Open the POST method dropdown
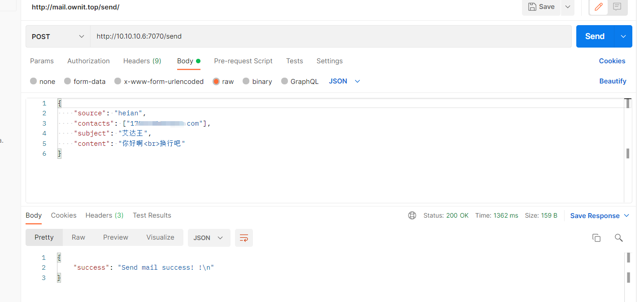Screen dimensions: 644x302 tap(58, 36)
